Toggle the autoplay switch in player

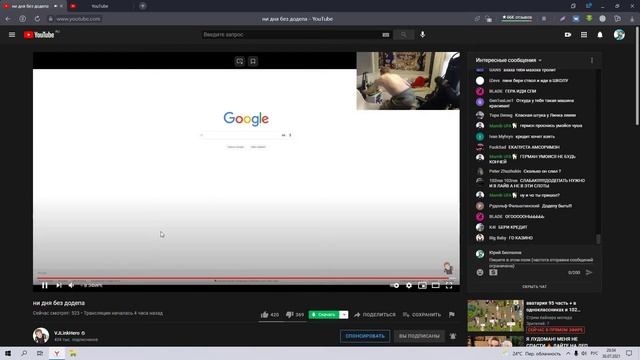(395, 285)
